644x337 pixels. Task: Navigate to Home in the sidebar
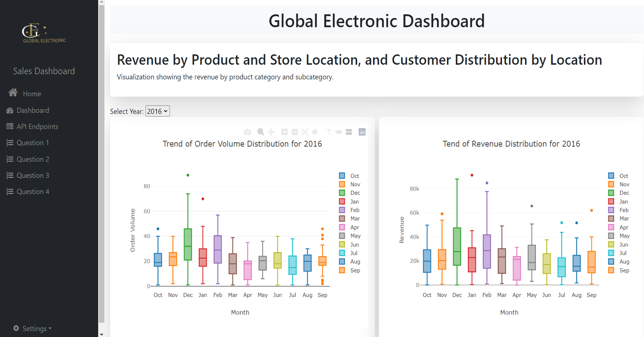(32, 94)
